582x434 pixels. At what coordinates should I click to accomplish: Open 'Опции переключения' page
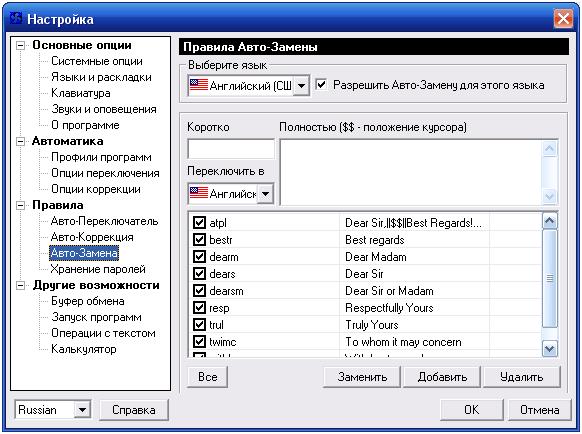(105, 173)
